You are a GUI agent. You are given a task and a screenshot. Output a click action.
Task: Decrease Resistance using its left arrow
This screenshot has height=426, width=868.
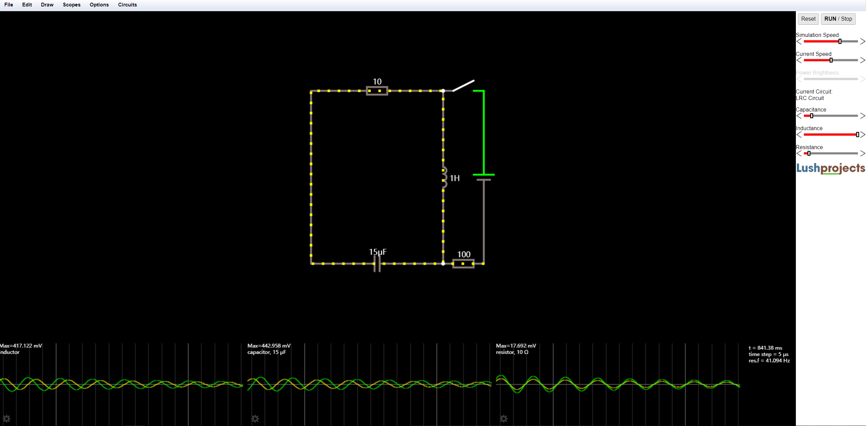pos(799,153)
